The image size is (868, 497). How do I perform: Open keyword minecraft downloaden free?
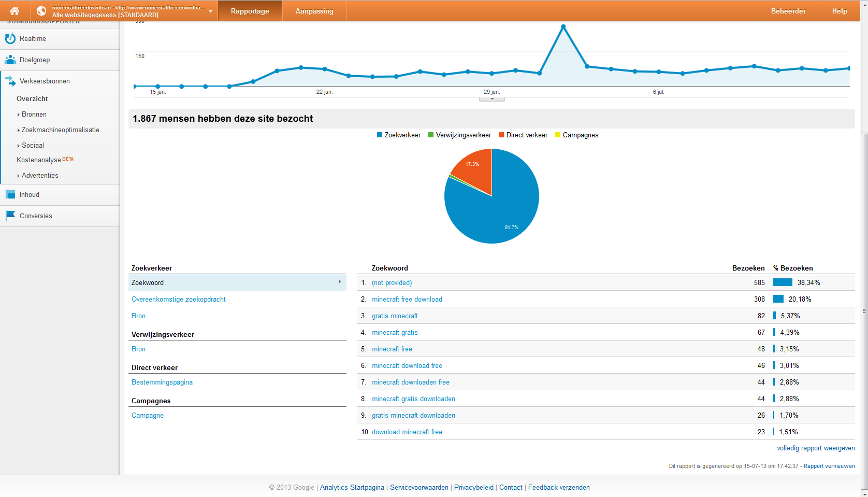[411, 382]
